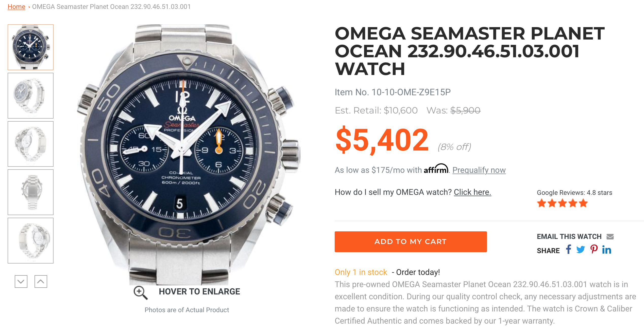Image resolution: width=644 pixels, height=336 pixels.
Task: Show the third side-view thumbnail
Action: [31, 144]
